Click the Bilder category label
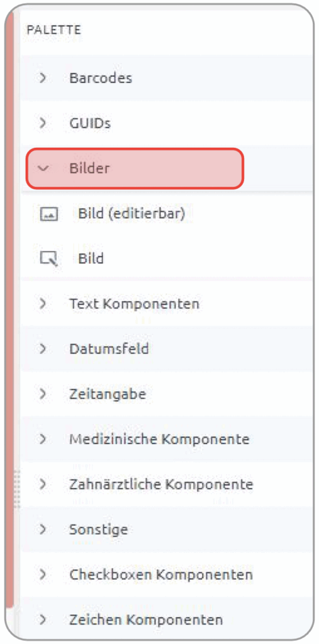 point(89,169)
